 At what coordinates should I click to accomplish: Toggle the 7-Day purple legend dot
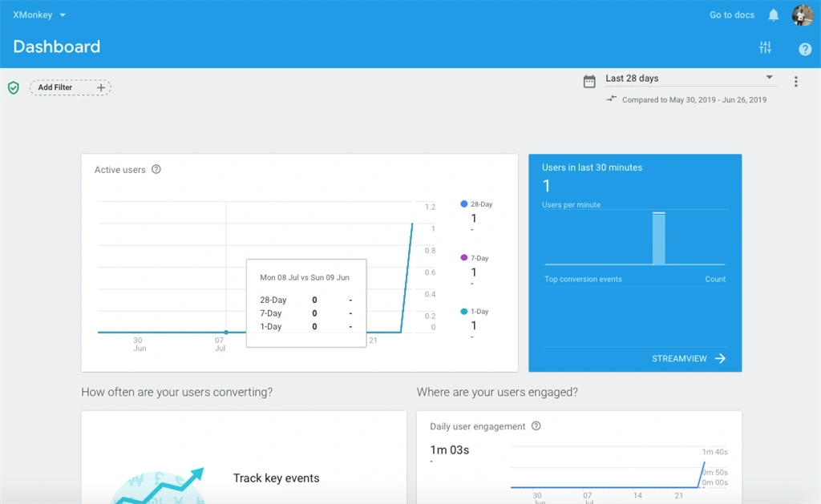pyautogui.click(x=463, y=257)
